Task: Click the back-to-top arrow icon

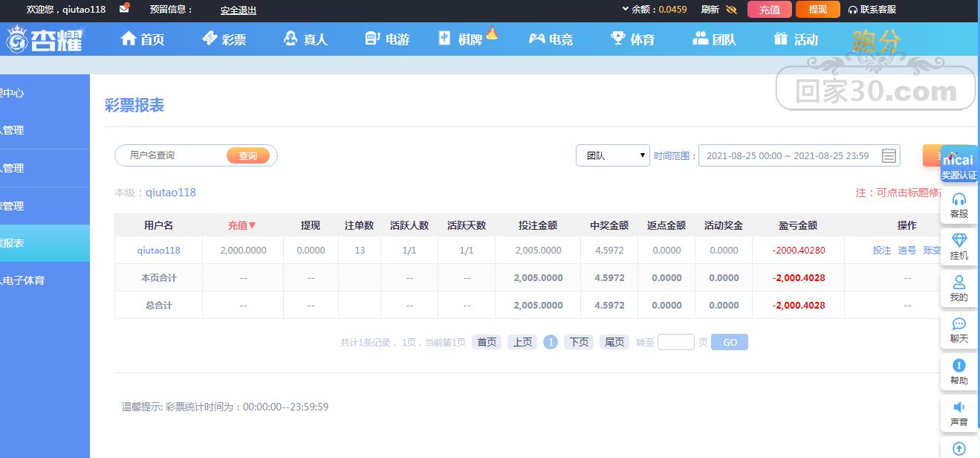Action: (959, 448)
